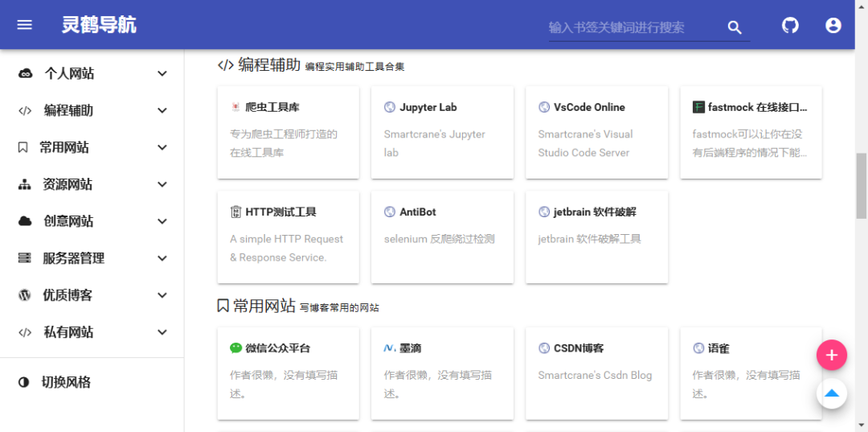Click the search magnifier icon
Image resolution: width=868 pixels, height=432 pixels.
(x=734, y=27)
